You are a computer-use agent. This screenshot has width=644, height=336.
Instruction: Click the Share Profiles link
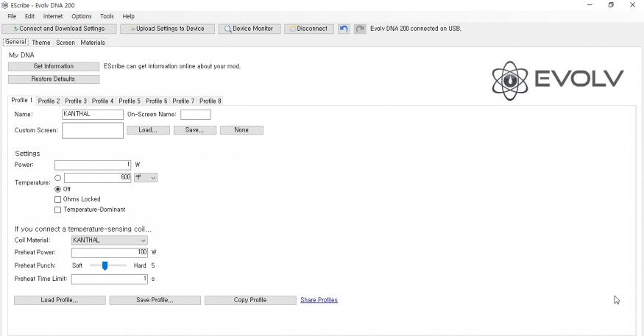click(319, 300)
